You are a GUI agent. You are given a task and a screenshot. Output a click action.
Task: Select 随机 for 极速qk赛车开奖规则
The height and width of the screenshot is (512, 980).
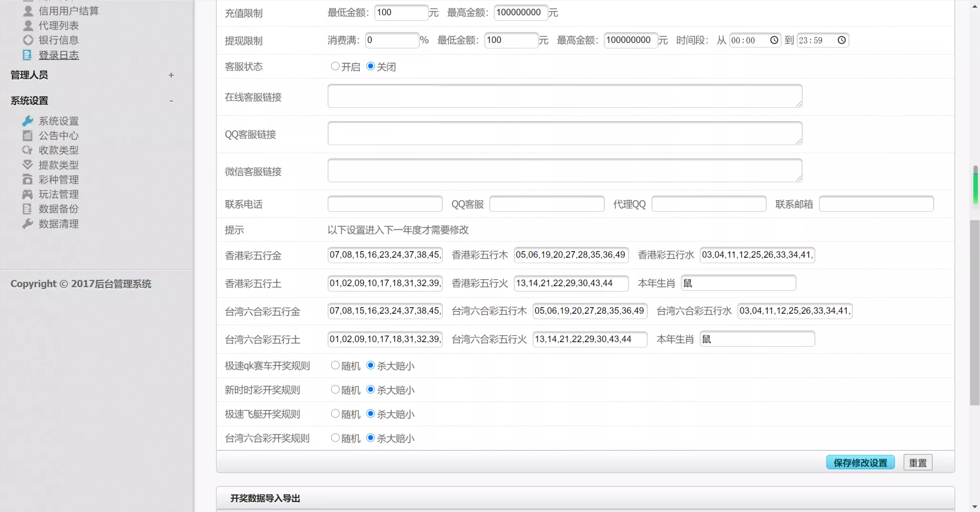pos(334,365)
